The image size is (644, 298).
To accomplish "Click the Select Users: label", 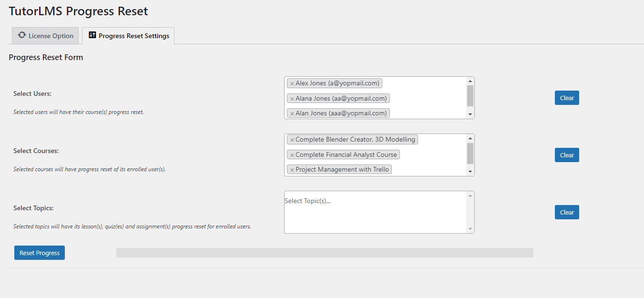I will (32, 93).
